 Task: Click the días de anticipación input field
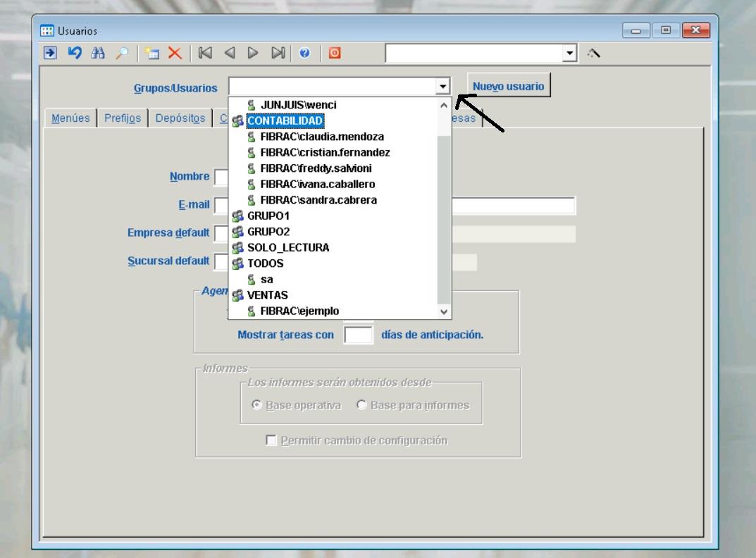[x=358, y=335]
